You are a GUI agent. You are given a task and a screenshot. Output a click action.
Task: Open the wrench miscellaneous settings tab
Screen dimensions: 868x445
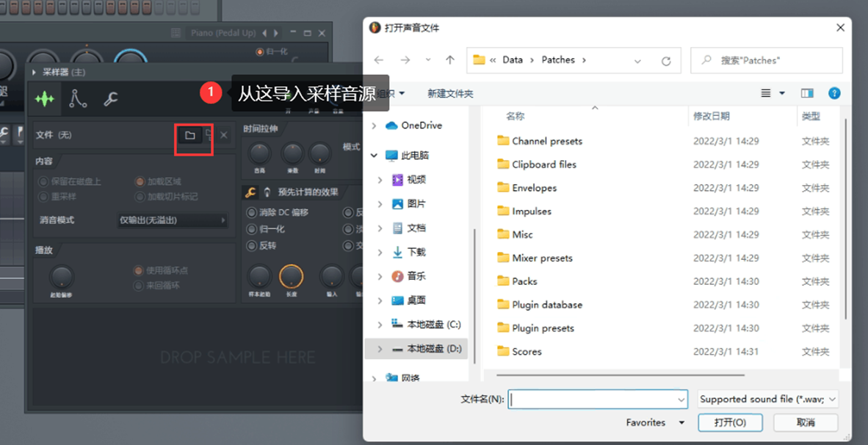111,99
